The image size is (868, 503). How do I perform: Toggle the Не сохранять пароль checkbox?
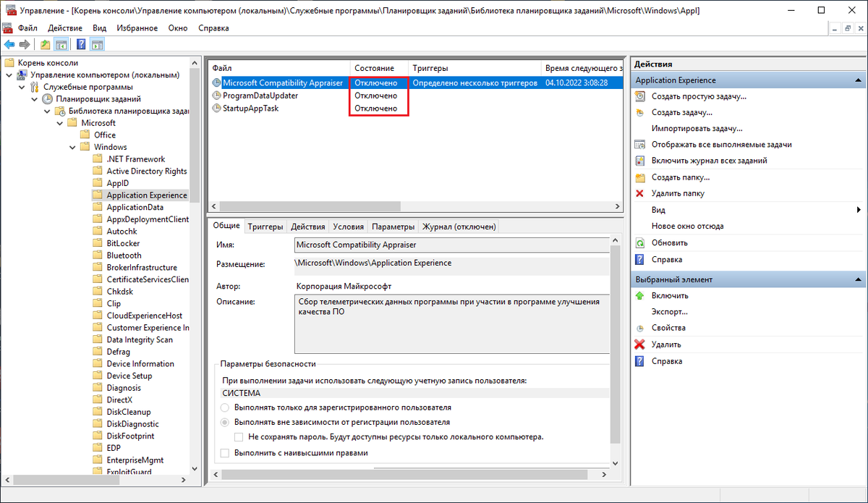click(239, 437)
